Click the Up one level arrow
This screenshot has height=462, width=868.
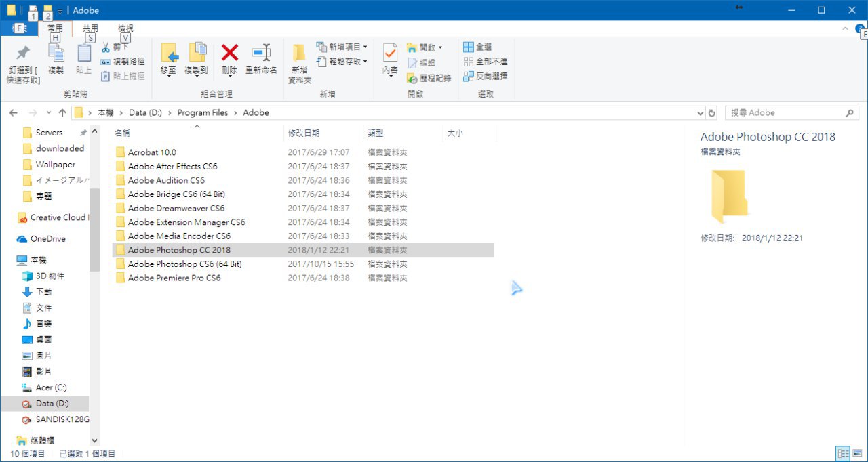tap(62, 113)
